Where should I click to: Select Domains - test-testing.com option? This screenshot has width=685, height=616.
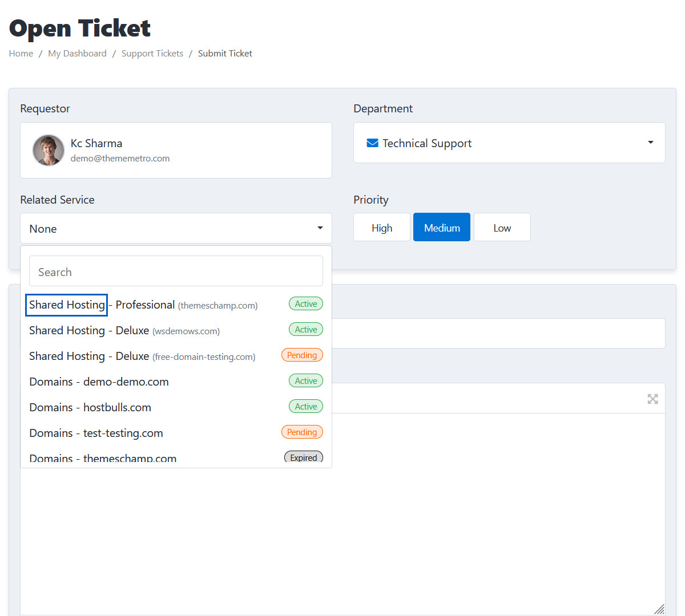(96, 433)
